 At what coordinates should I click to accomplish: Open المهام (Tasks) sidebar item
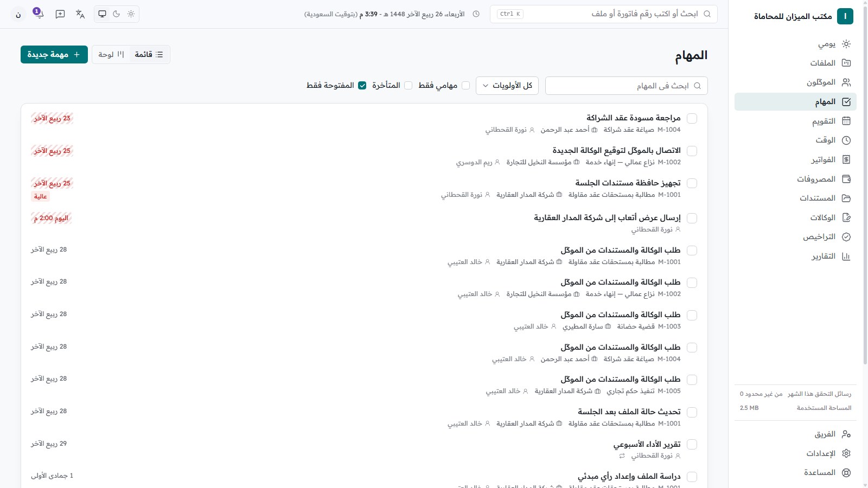(795, 101)
